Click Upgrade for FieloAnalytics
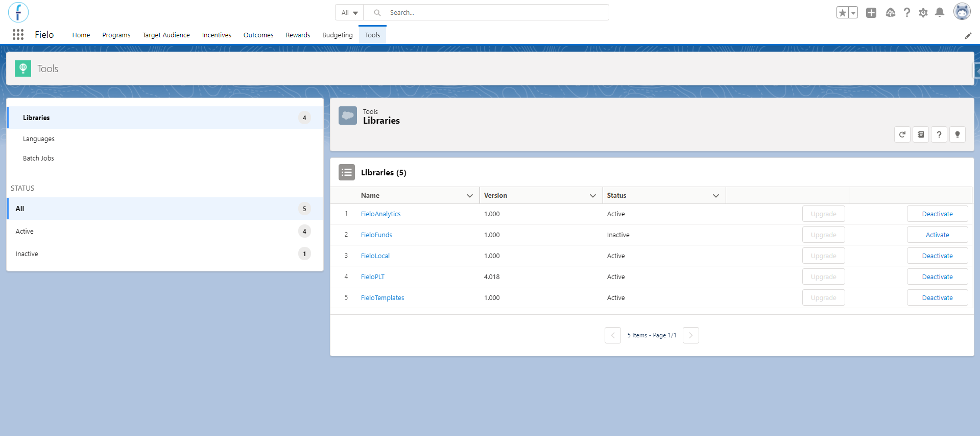Screen dimensions: 980x436 click(824, 214)
